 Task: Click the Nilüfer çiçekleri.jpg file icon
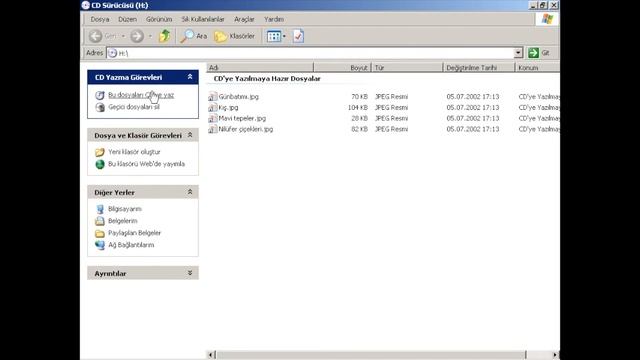point(212,129)
